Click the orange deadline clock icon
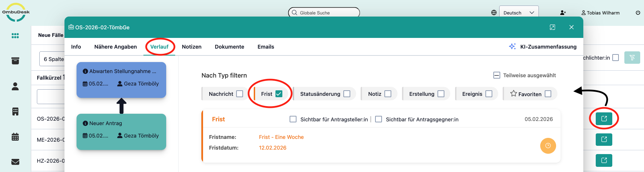Image resolution: width=644 pixels, height=172 pixels. [x=548, y=146]
